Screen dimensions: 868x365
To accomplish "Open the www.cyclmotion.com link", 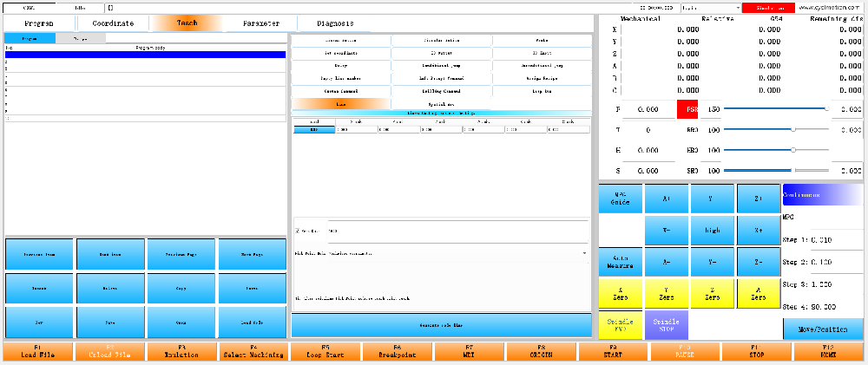I will (x=831, y=8).
